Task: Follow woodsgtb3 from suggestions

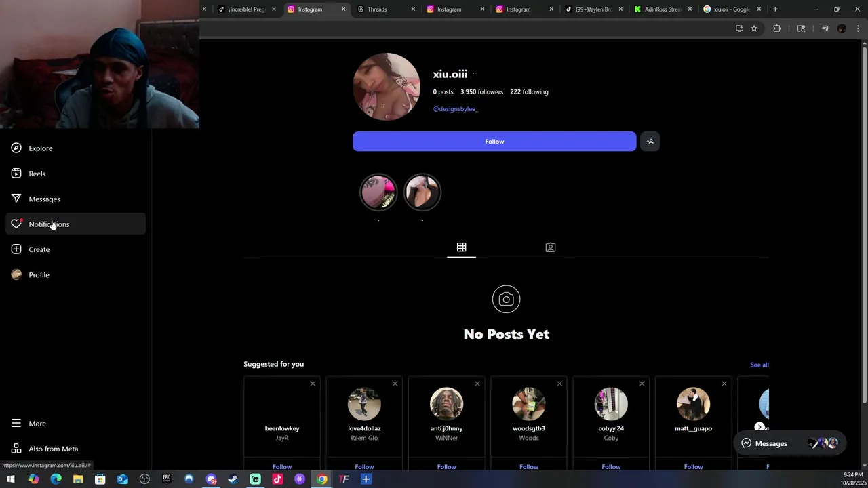Action: 529,466
